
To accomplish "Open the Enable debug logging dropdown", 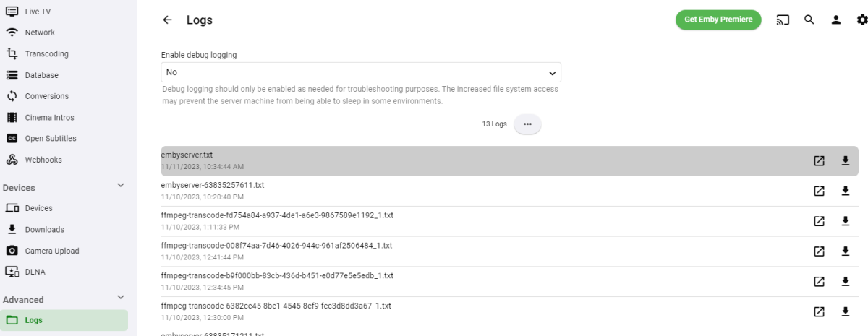I will pyautogui.click(x=360, y=72).
